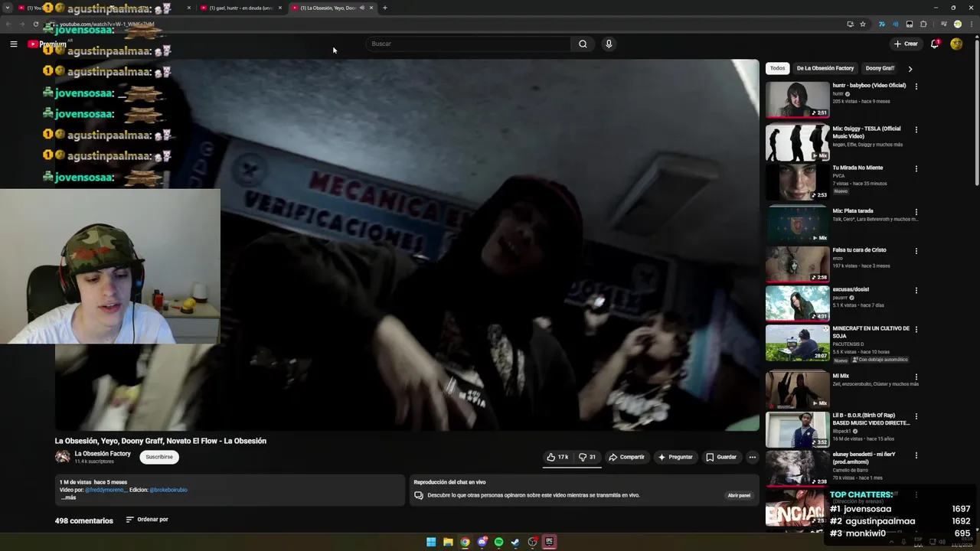Switch to gael, huntr - en deuda tab
Viewport: 980px width, 551px height.
point(240,8)
